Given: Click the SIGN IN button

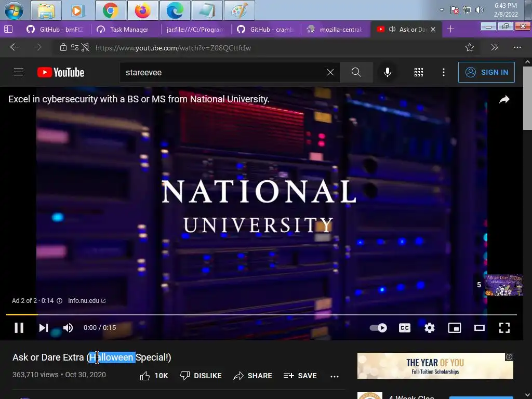Looking at the screenshot, I should coord(486,72).
